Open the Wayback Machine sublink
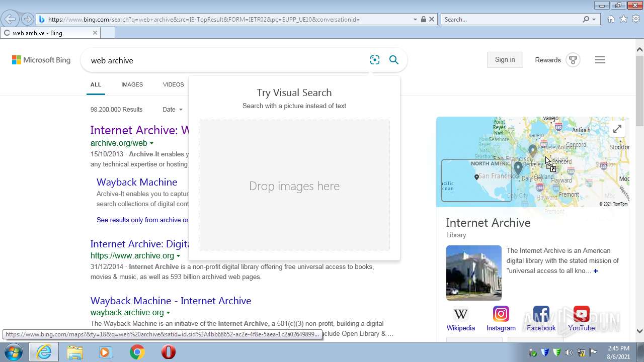 coord(137,182)
